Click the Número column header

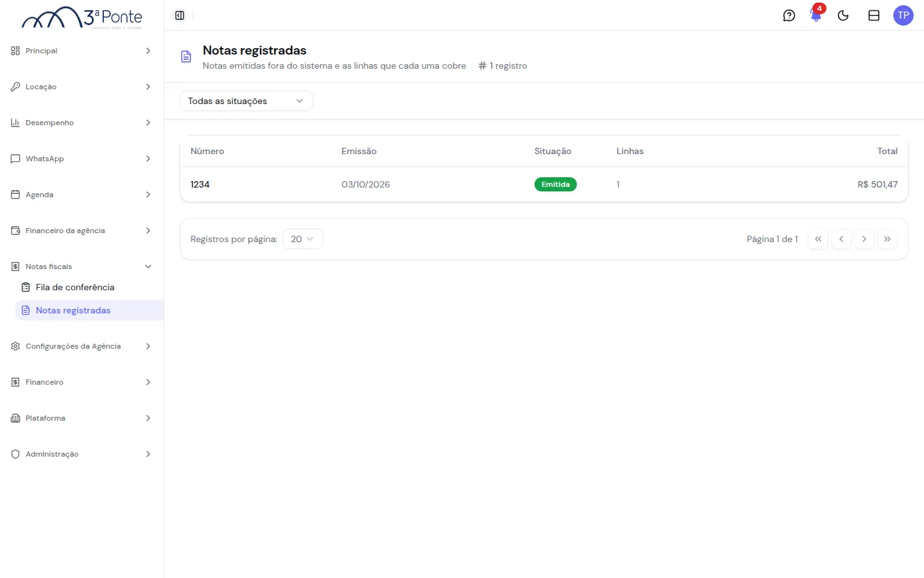[x=207, y=151]
